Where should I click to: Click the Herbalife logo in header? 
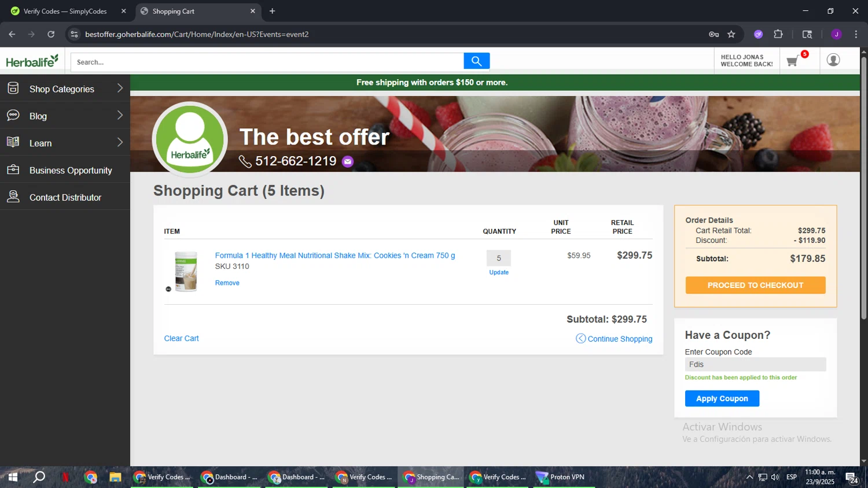[x=32, y=61]
